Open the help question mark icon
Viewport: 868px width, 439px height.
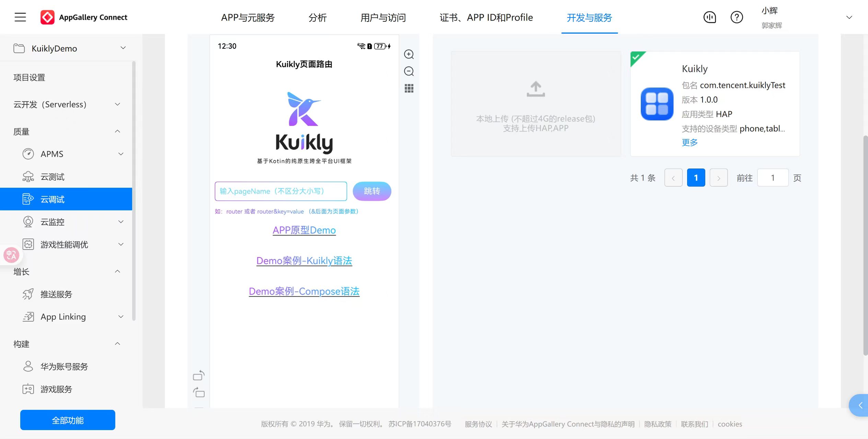(737, 17)
